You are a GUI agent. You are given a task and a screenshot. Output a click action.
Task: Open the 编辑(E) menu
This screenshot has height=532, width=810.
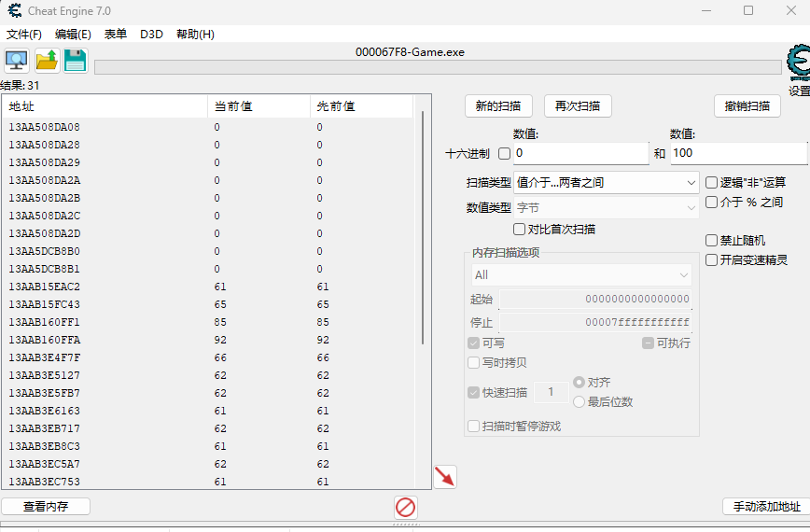[73, 35]
